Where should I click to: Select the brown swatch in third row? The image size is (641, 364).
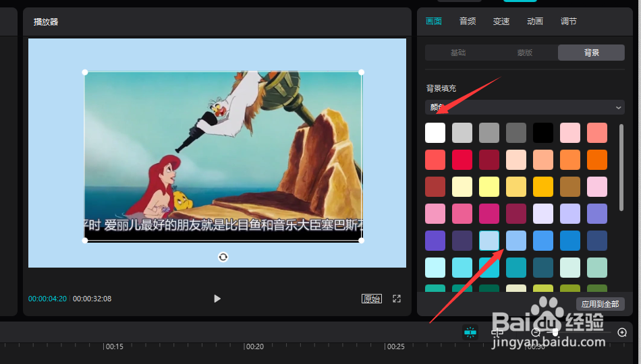[x=570, y=187]
